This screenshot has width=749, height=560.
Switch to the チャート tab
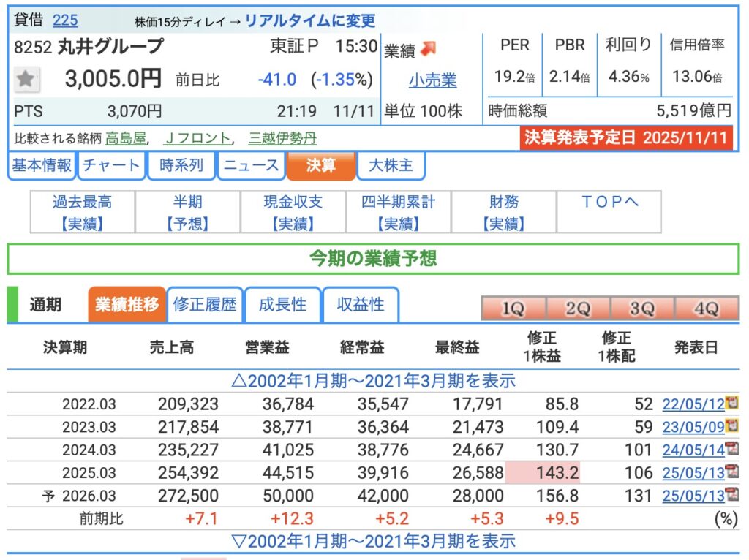(x=111, y=165)
